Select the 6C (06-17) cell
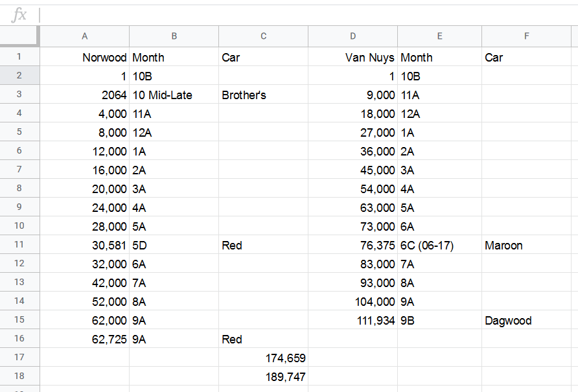 tap(439, 246)
